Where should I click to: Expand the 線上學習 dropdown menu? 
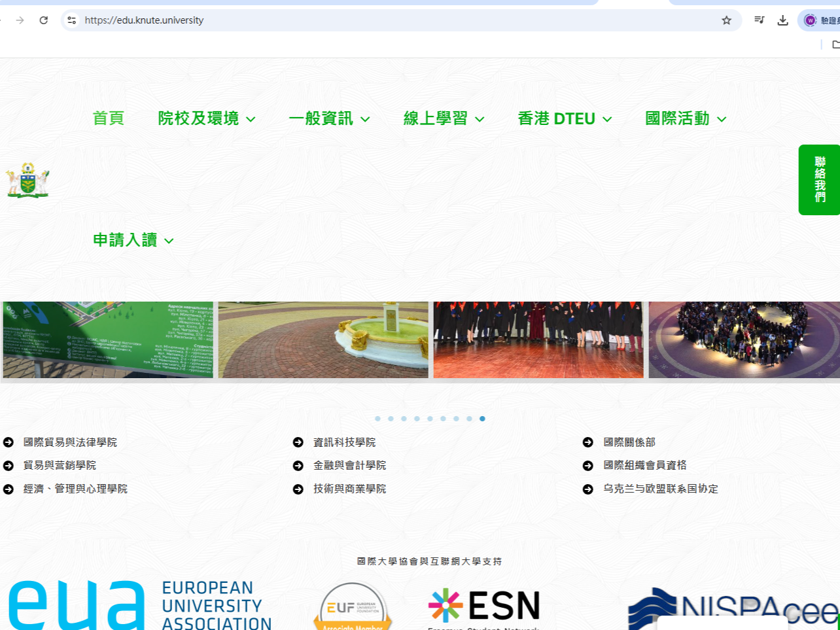(x=444, y=118)
